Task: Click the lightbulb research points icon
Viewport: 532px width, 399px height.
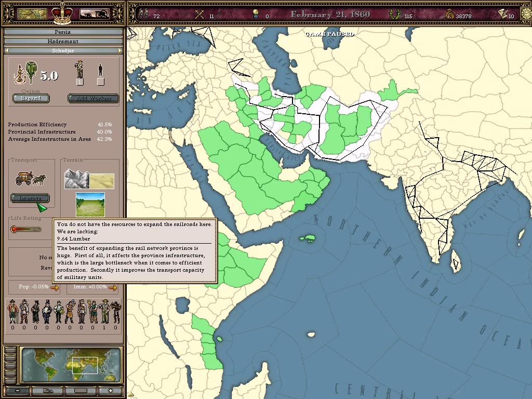Action: coord(256,14)
